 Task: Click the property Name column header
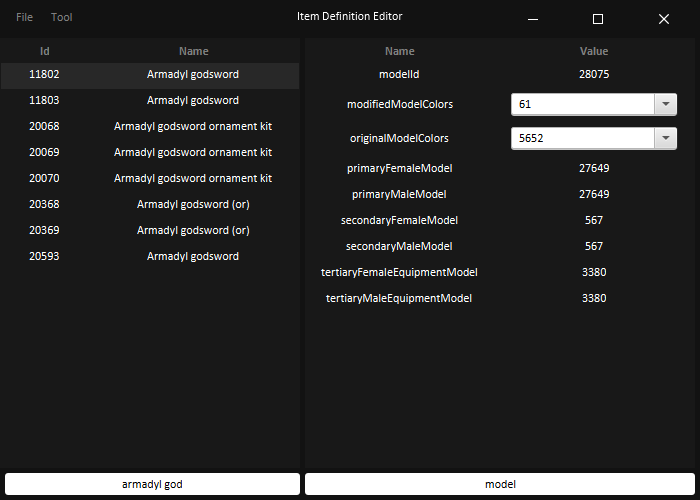[400, 51]
